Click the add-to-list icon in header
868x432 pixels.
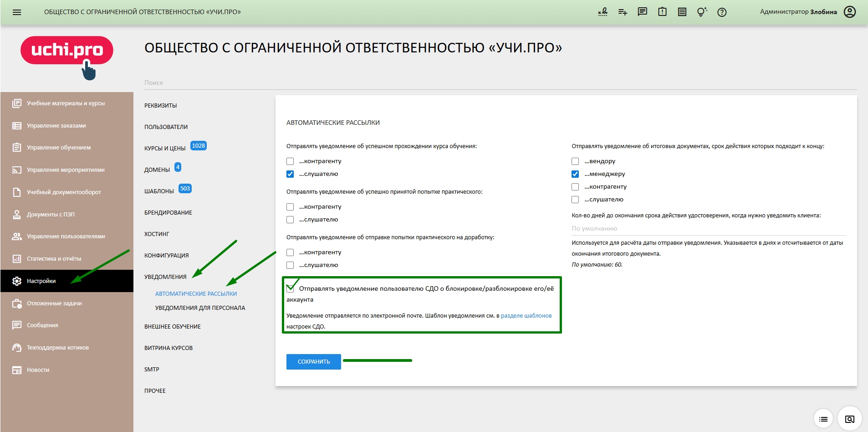pos(623,12)
